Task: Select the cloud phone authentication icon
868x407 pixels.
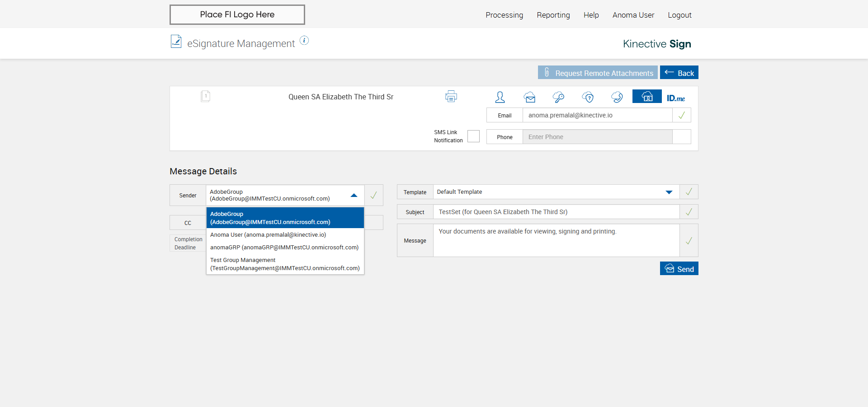Action: [617, 97]
